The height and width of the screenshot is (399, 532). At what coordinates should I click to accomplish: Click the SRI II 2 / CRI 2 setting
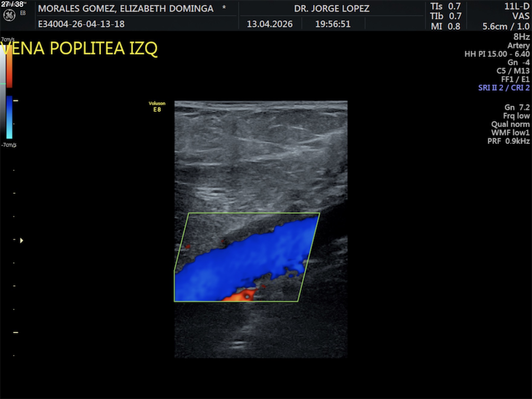pyautogui.click(x=504, y=88)
